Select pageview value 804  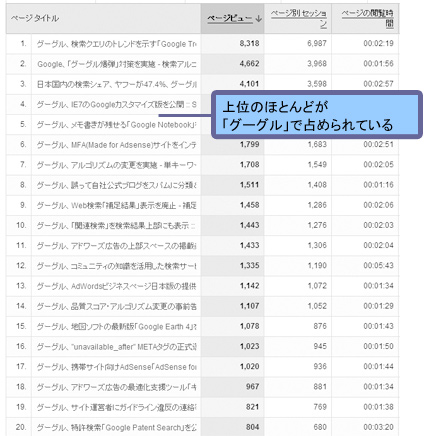point(253,427)
